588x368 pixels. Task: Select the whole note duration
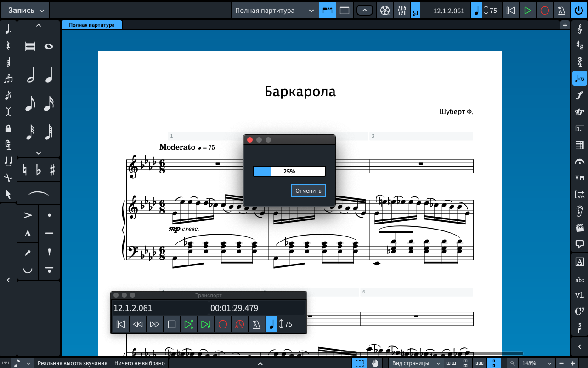pos(49,46)
